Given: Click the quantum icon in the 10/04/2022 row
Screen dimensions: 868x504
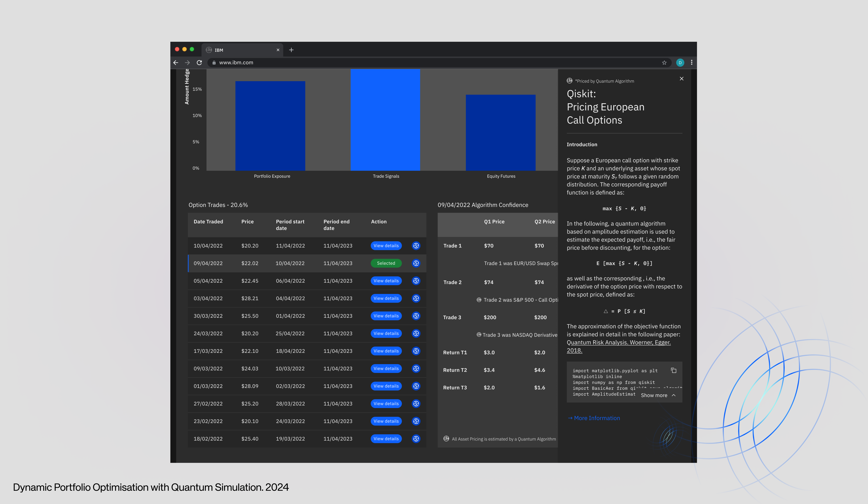Looking at the screenshot, I should pos(416,246).
